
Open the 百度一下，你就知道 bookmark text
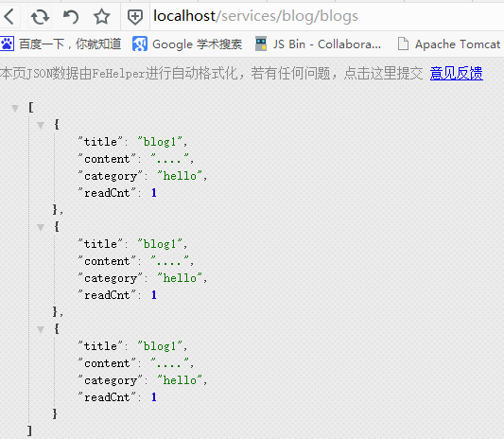coord(70,44)
